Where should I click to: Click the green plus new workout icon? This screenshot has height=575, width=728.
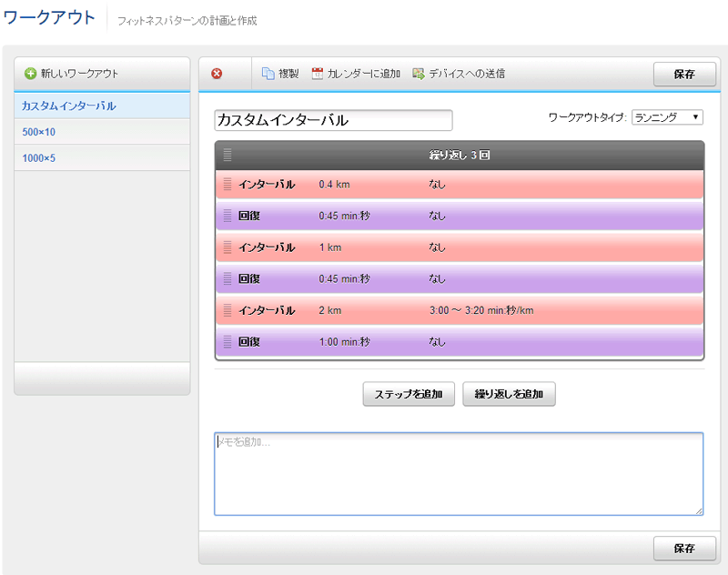point(30,74)
